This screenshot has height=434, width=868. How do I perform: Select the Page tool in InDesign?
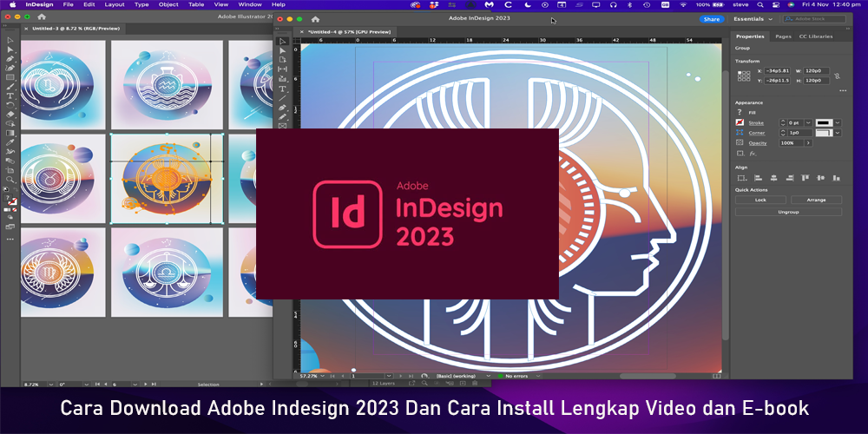pyautogui.click(x=282, y=60)
